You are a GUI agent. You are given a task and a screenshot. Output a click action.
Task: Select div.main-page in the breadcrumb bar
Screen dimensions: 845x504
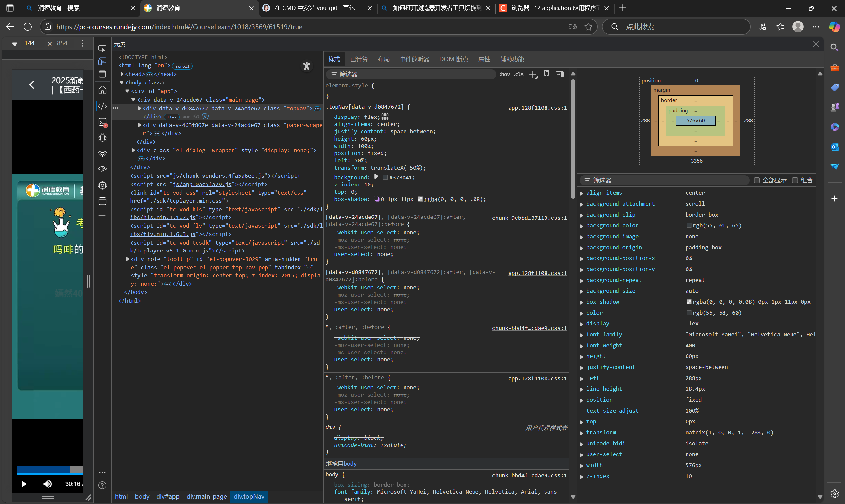206,496
